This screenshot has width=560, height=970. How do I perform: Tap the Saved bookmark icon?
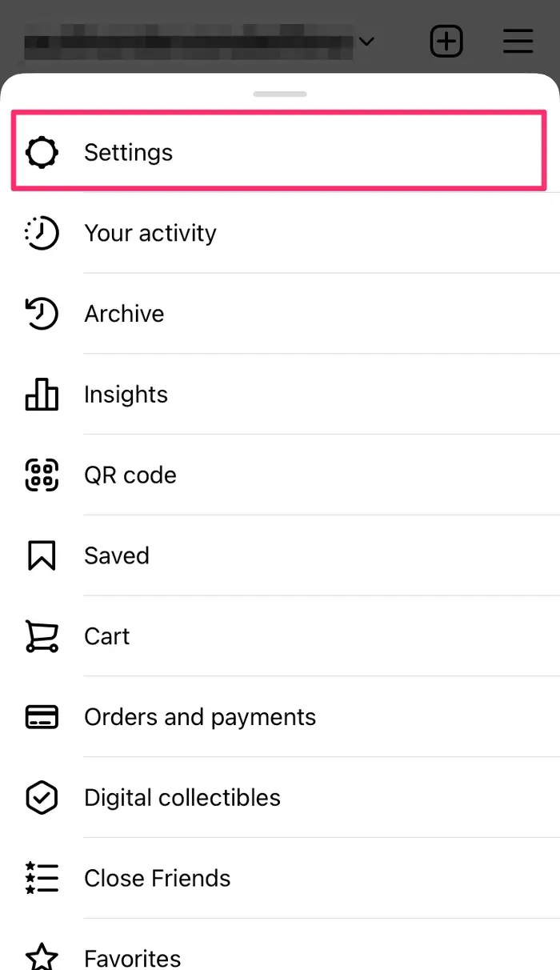(x=42, y=556)
